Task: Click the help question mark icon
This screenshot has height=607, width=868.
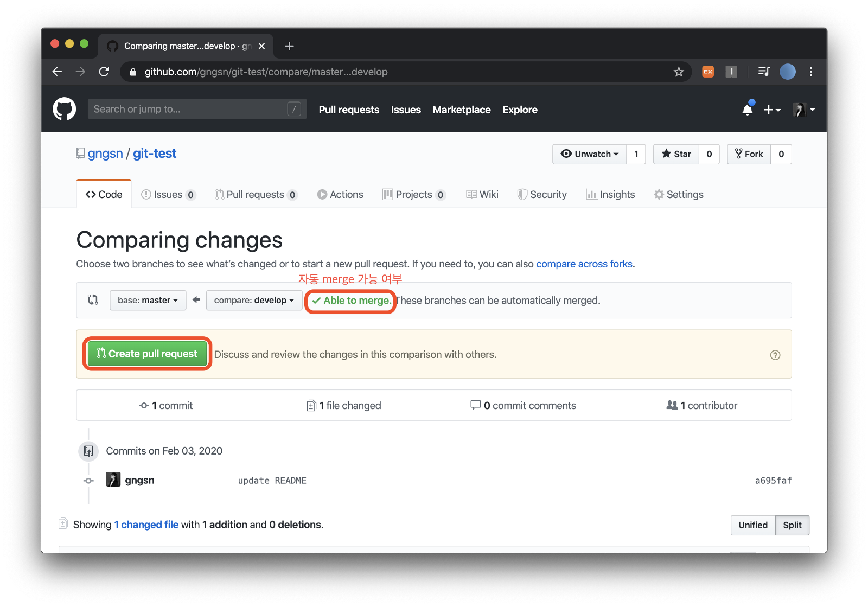Action: (x=775, y=355)
